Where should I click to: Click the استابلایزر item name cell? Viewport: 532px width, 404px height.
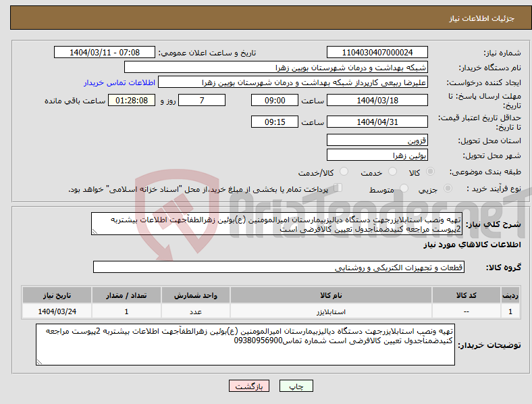331,311
